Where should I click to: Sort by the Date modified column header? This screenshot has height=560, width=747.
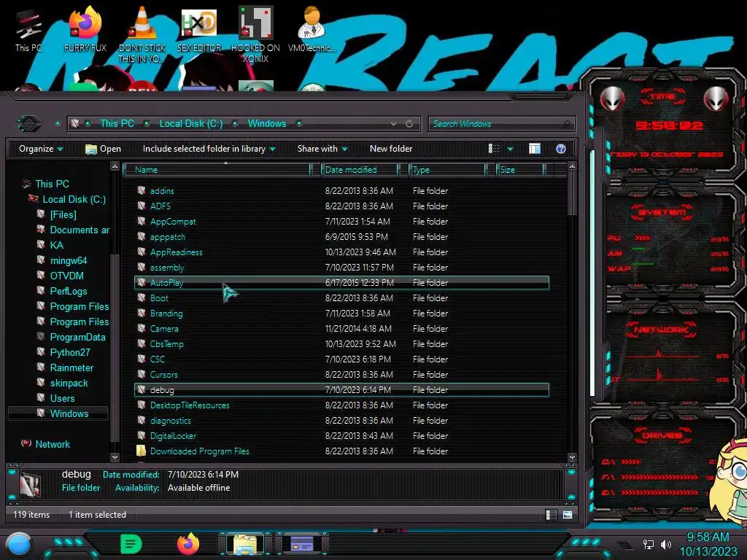(x=360, y=170)
